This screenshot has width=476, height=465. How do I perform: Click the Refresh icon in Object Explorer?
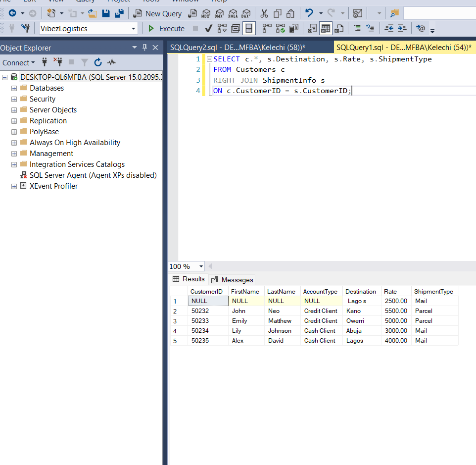[97, 62]
